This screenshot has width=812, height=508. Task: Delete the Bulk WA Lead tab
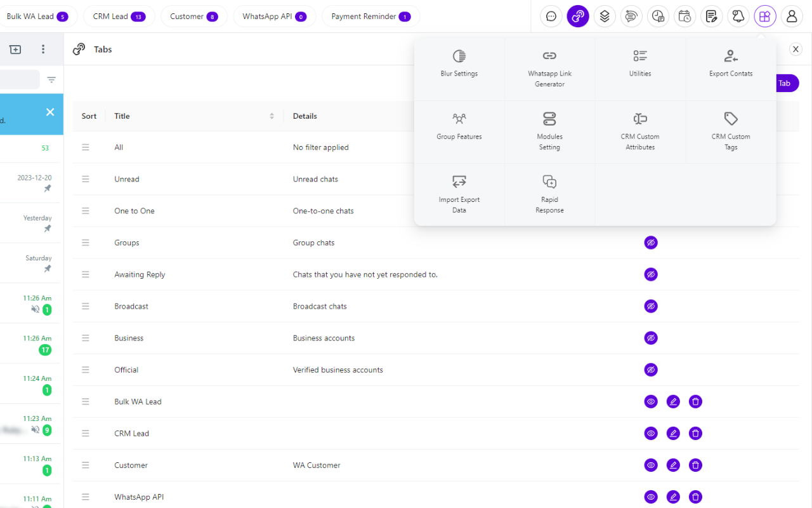pyautogui.click(x=696, y=401)
